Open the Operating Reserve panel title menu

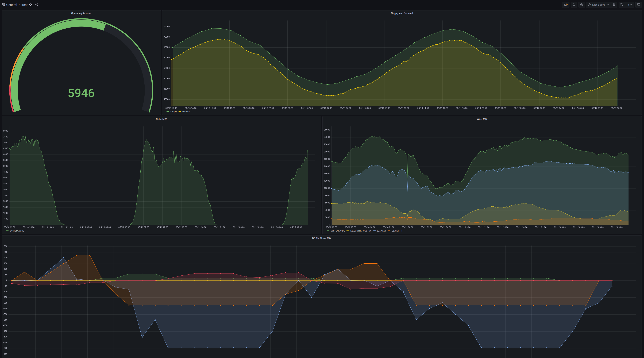coord(81,13)
